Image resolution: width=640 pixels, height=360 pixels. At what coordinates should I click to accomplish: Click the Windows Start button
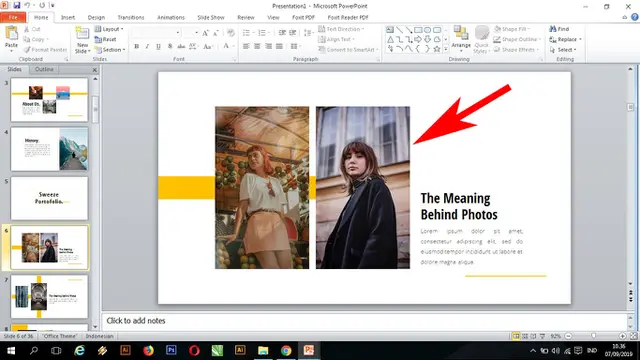(11, 350)
